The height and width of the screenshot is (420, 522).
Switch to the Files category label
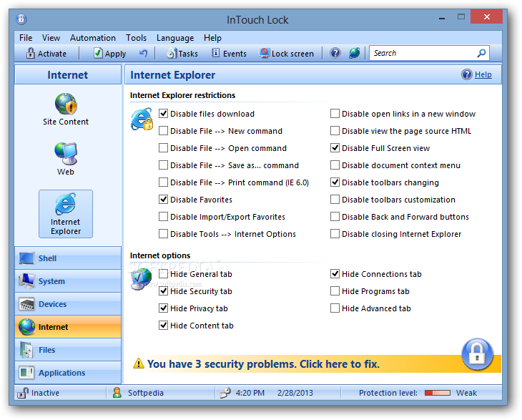coord(47,350)
